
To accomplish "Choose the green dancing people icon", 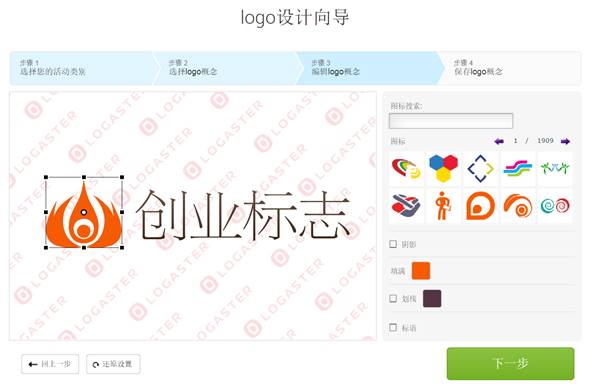I will point(555,169).
